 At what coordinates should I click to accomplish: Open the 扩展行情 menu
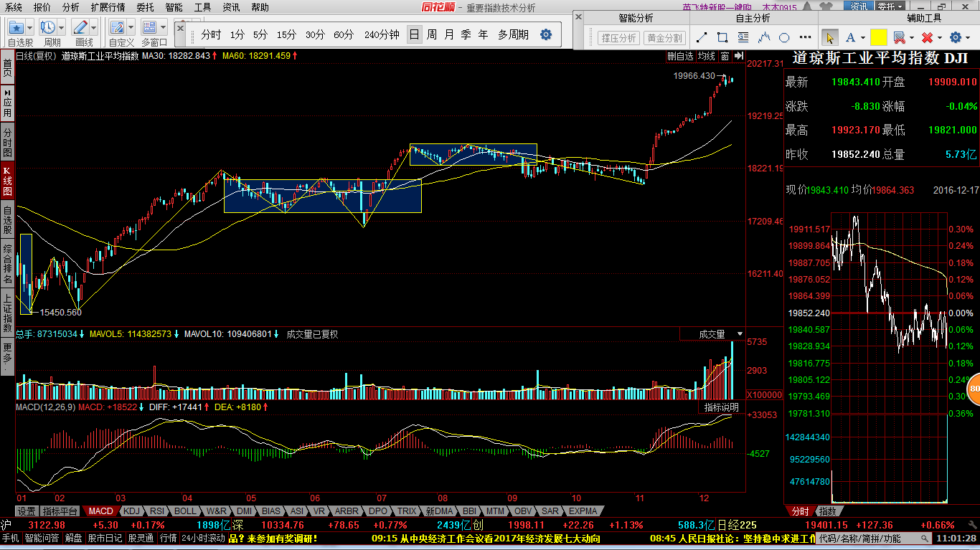tap(108, 7)
